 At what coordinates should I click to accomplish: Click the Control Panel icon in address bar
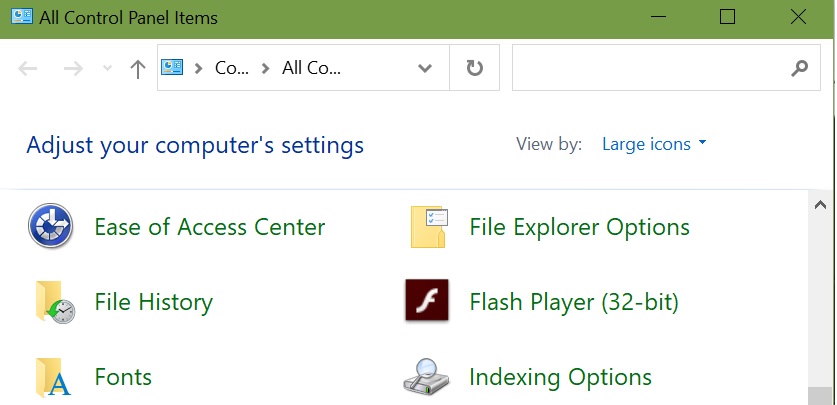pos(172,67)
